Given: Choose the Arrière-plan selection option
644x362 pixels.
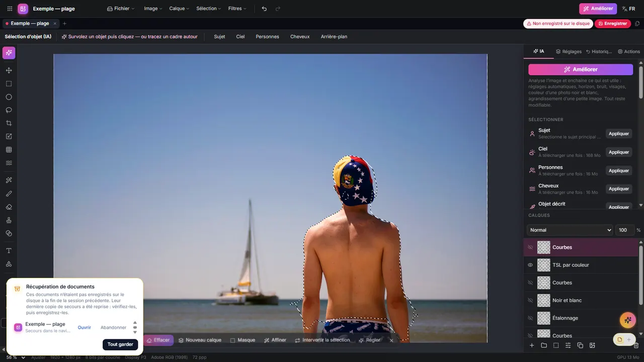Looking at the screenshot, I should pyautogui.click(x=334, y=37).
